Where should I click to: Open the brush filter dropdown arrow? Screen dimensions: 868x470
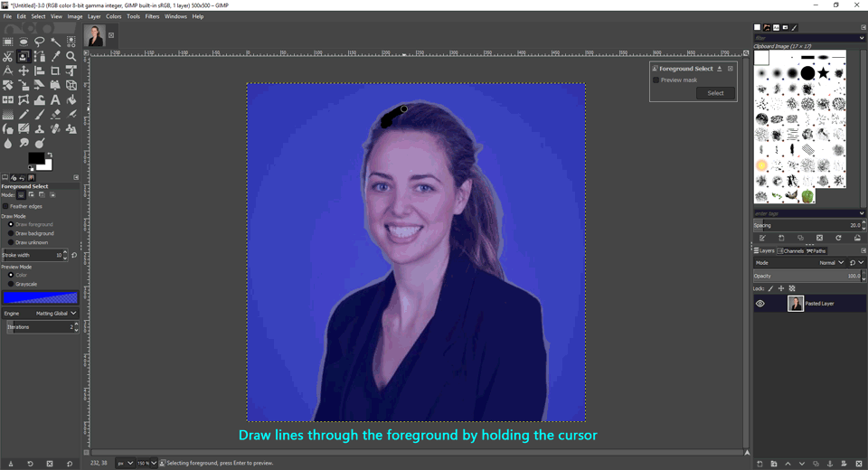(862, 38)
